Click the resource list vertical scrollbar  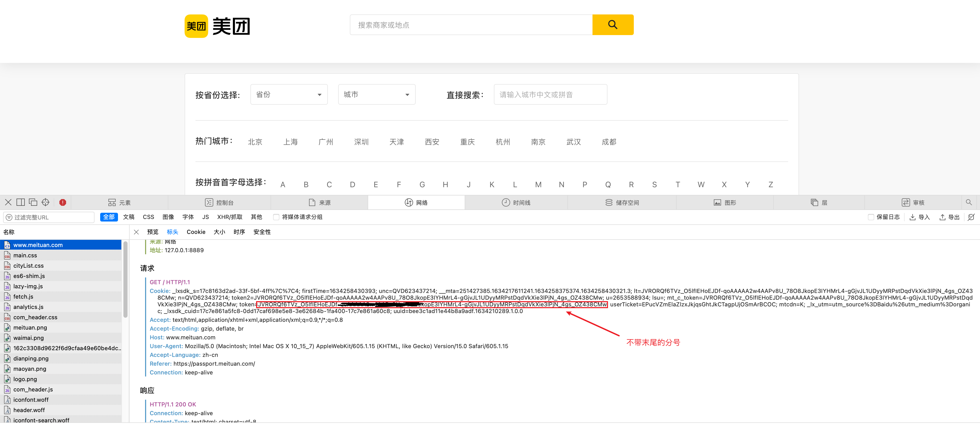(125, 279)
